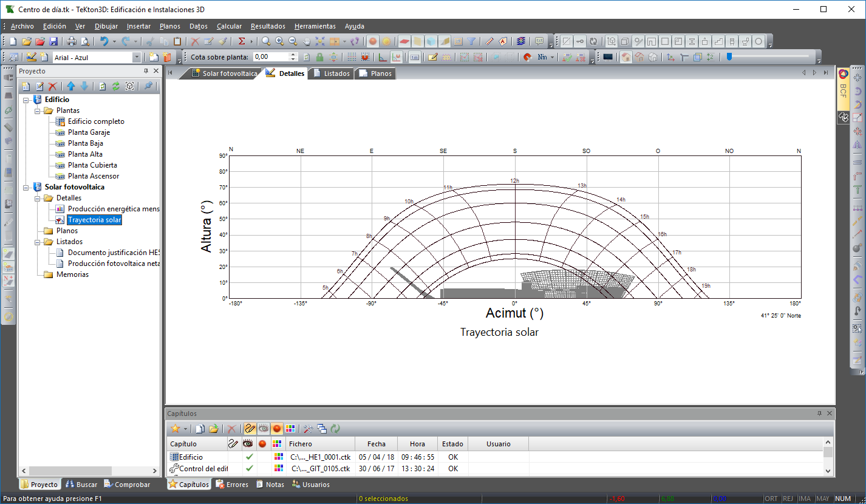The height and width of the screenshot is (504, 866).
Task: Open the Arial - Azul font dropdown
Action: click(x=137, y=57)
